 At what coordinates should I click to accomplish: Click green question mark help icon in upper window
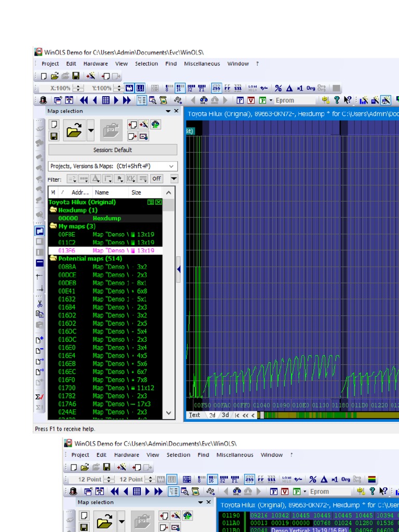(x=337, y=100)
